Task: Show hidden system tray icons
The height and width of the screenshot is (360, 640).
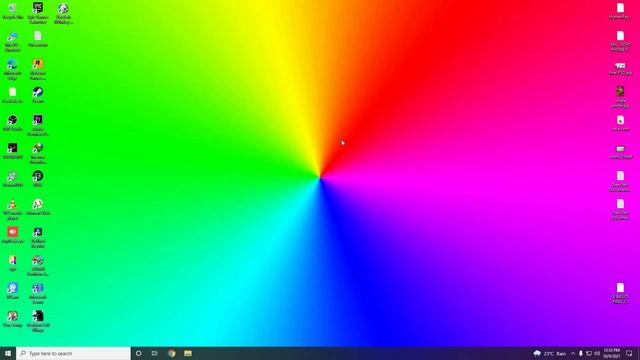Action: pyautogui.click(x=573, y=353)
